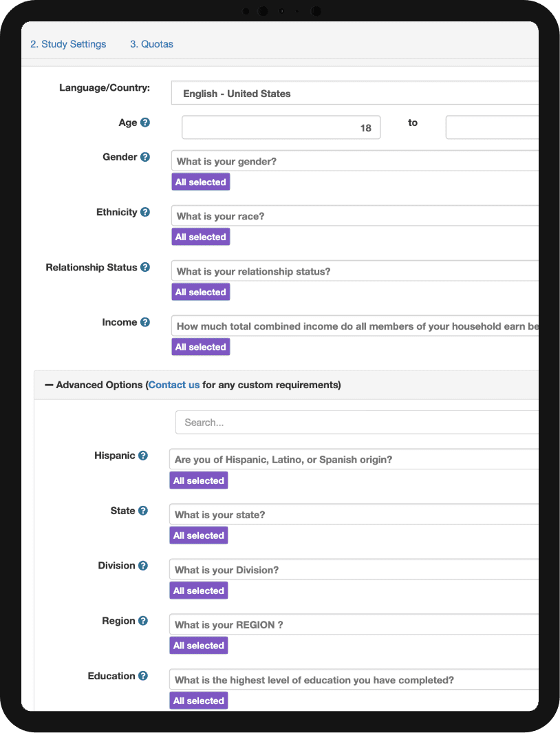Open the Income help icon
Screen dimensions: 560x733
[144, 321]
